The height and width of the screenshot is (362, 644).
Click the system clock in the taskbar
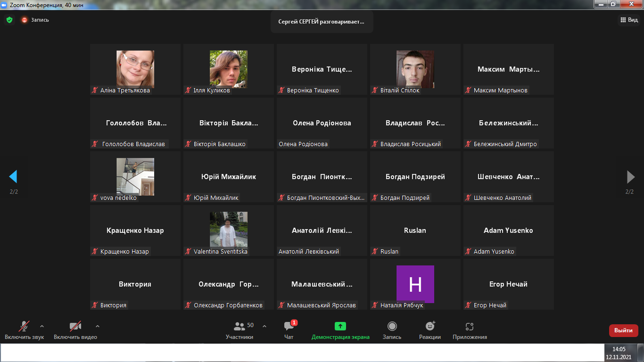[619, 353]
